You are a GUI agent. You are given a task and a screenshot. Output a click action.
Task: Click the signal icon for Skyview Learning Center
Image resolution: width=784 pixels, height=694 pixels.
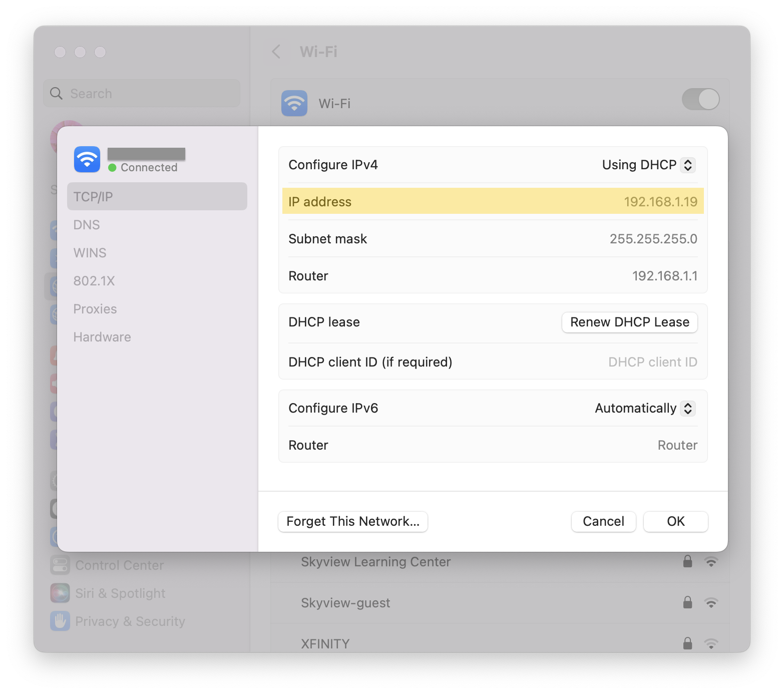tap(711, 562)
